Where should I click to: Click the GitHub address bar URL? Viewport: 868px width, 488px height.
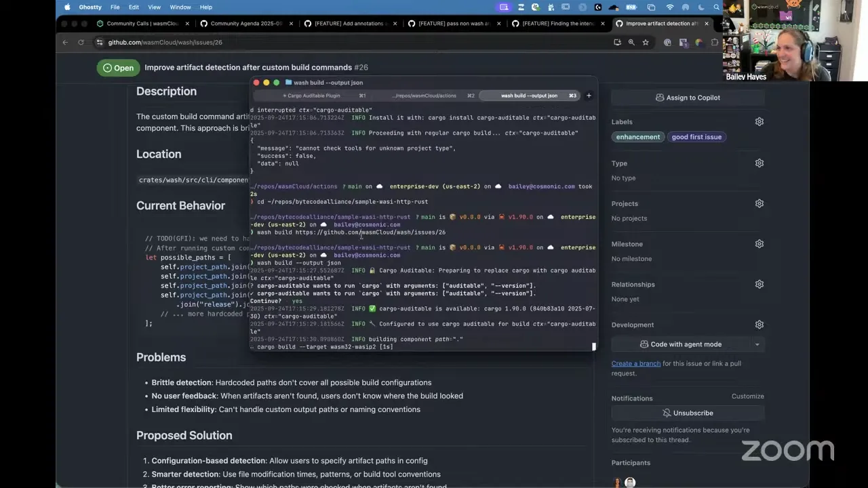165,42
